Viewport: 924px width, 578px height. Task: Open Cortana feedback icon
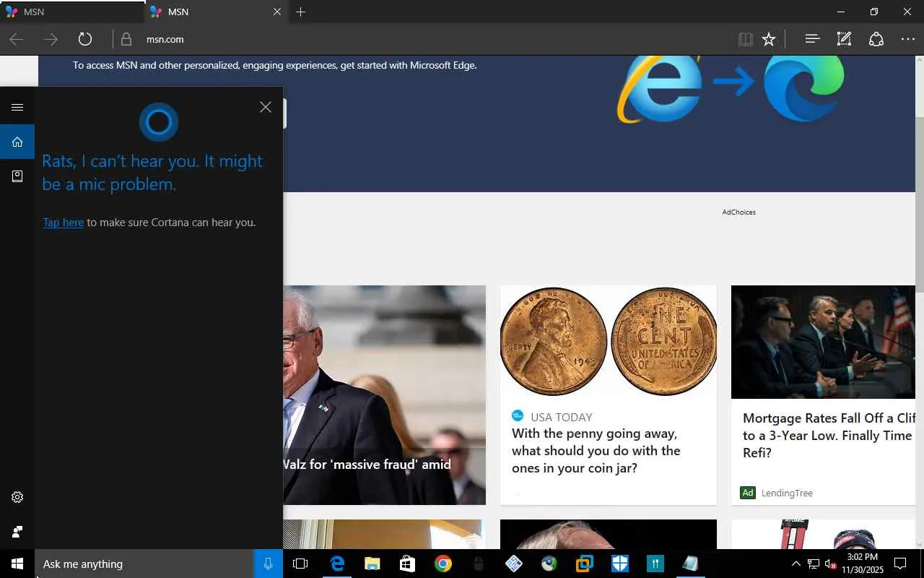pos(17,532)
